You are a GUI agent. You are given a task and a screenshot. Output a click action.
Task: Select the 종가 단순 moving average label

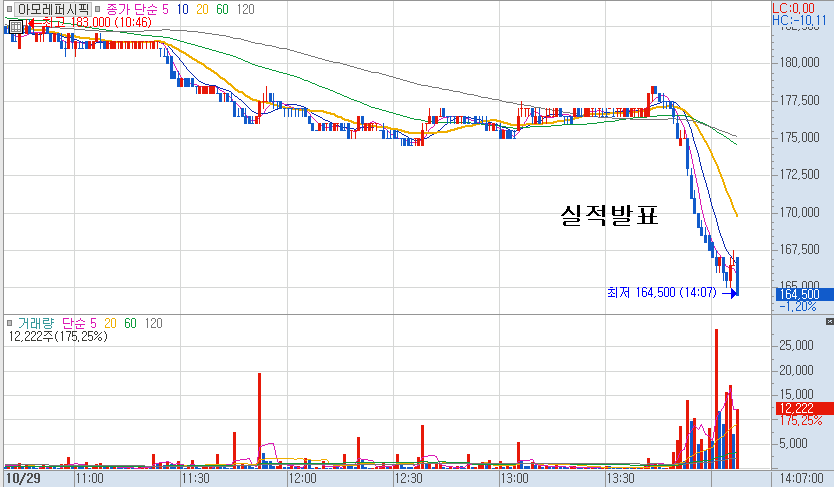click(x=132, y=9)
